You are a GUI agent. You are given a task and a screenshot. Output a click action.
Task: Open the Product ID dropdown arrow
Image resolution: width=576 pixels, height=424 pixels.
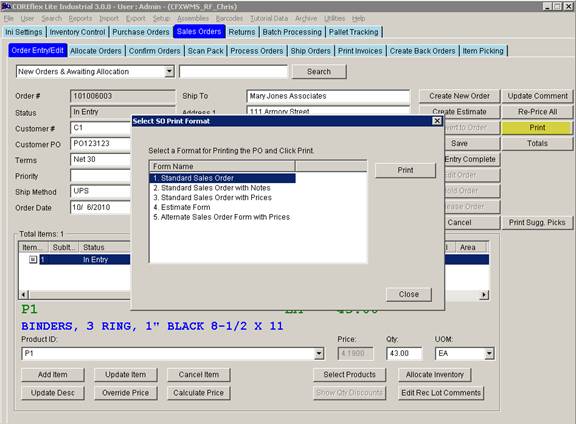tap(319, 353)
